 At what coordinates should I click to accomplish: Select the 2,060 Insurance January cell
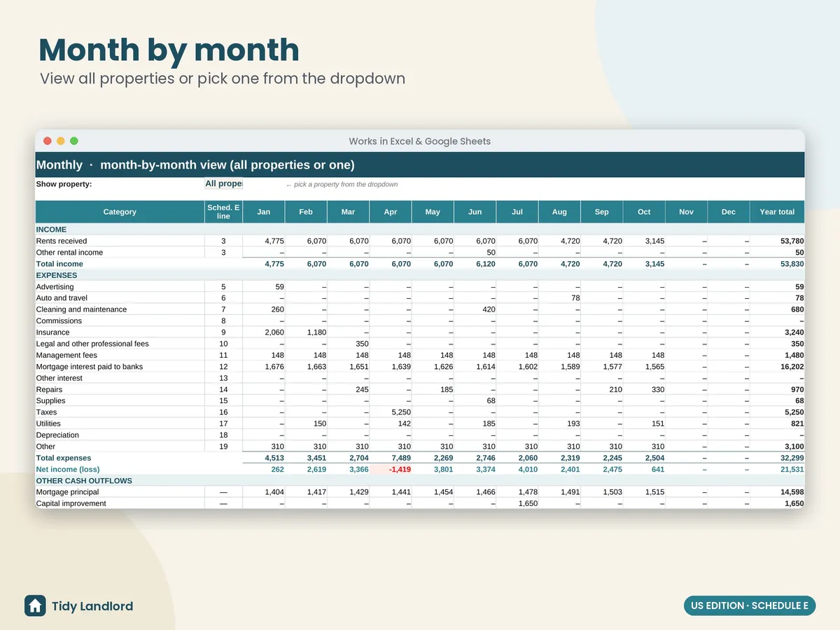(264, 332)
